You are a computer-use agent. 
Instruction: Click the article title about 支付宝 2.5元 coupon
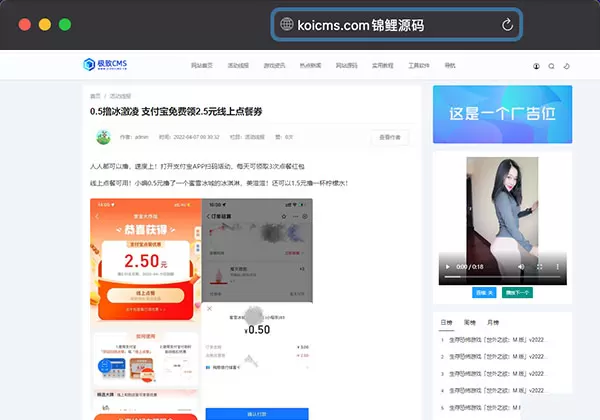coord(176,112)
